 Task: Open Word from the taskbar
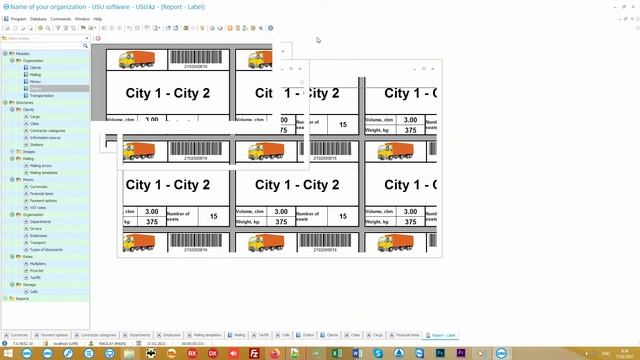click(357, 353)
